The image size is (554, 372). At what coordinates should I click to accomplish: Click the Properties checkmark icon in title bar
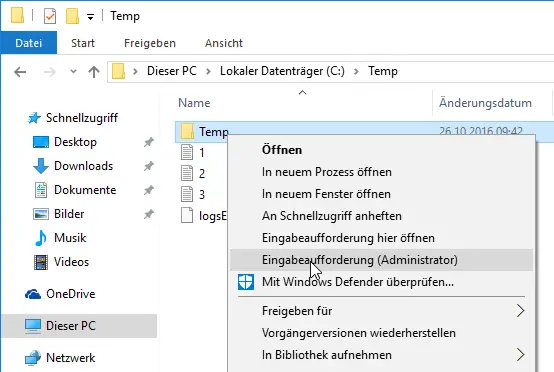50,16
